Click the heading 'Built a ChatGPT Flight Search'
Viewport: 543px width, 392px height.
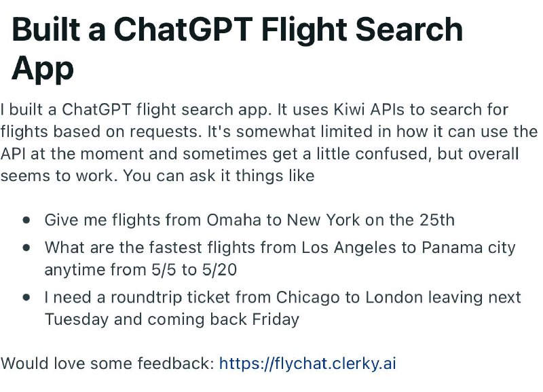tap(237, 29)
